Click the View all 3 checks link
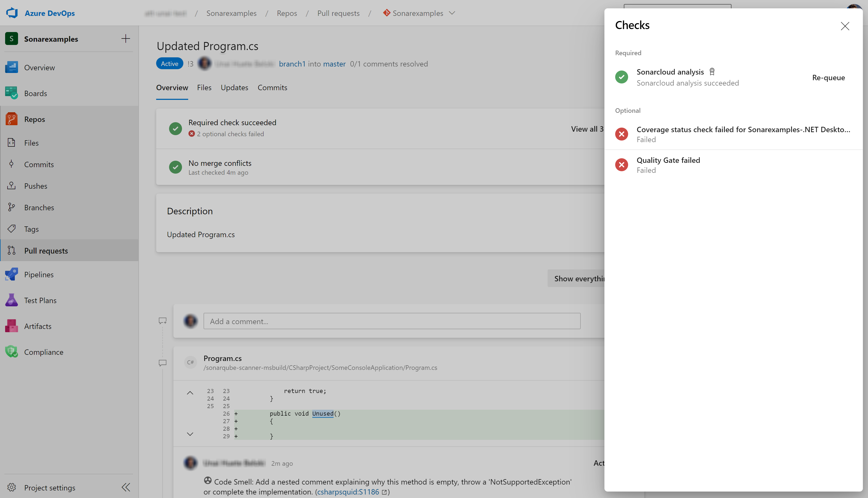This screenshot has width=868, height=498. [x=587, y=129]
